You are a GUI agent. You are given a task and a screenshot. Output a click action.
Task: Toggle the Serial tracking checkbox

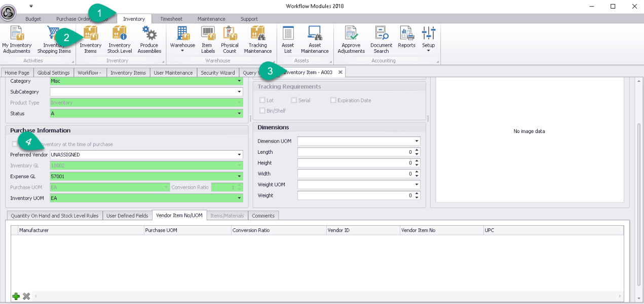point(294,100)
